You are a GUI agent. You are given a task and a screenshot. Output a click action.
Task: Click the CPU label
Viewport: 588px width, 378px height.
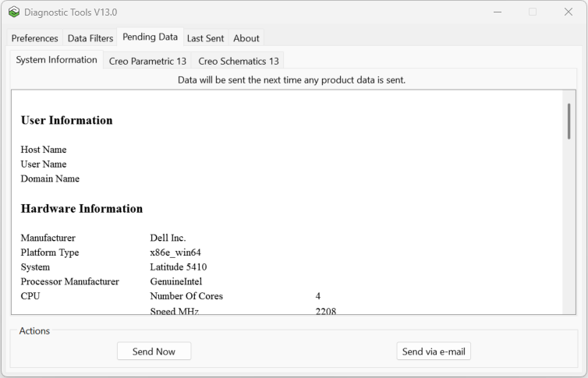tap(30, 296)
